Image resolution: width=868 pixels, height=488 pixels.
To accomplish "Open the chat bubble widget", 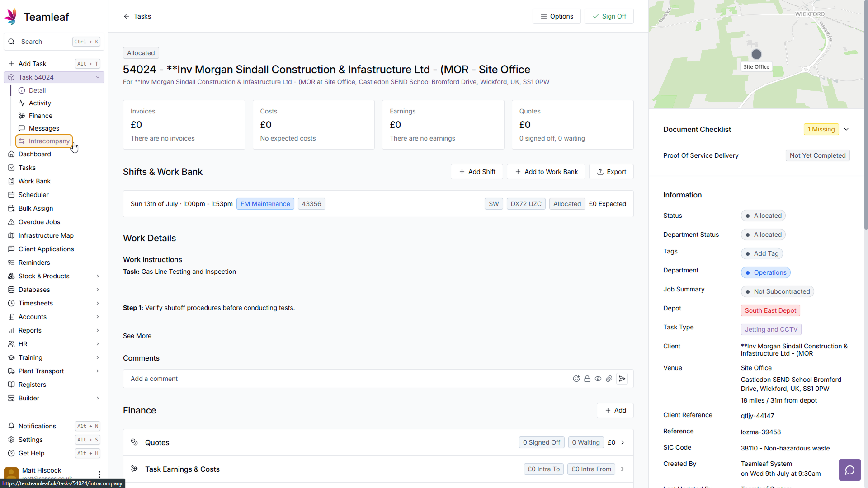I will click(849, 470).
